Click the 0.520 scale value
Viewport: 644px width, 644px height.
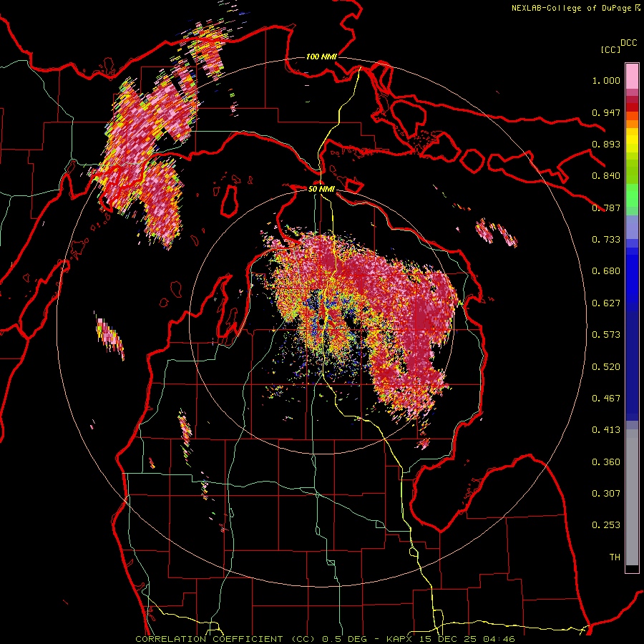(606, 367)
